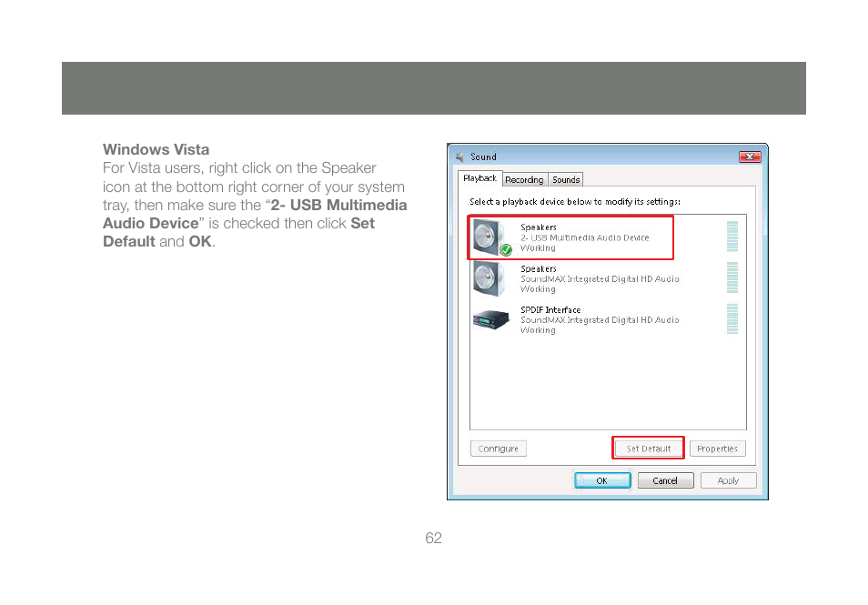Click the SPDIF Interface device icon
This screenshot has height=605, width=868.
pyautogui.click(x=491, y=319)
